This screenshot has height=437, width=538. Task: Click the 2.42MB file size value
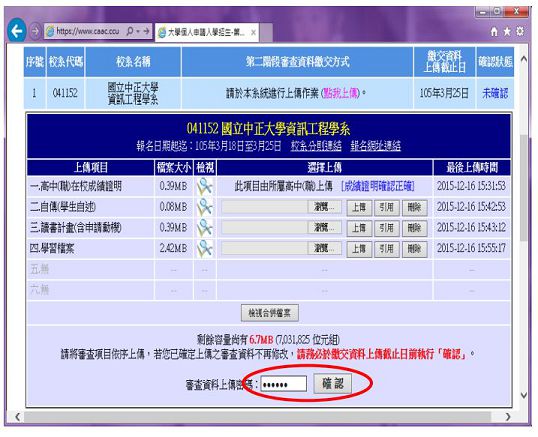coord(173,248)
